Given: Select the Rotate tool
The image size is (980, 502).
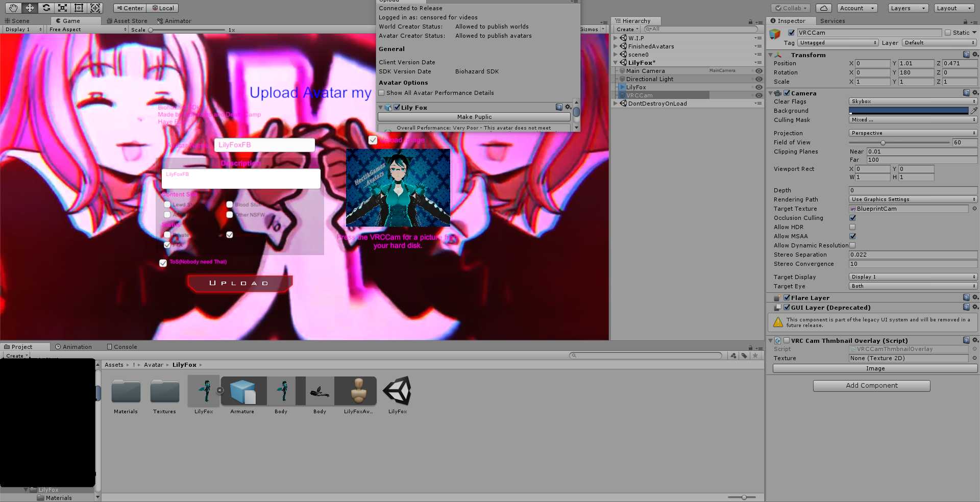Looking at the screenshot, I should click(46, 8).
